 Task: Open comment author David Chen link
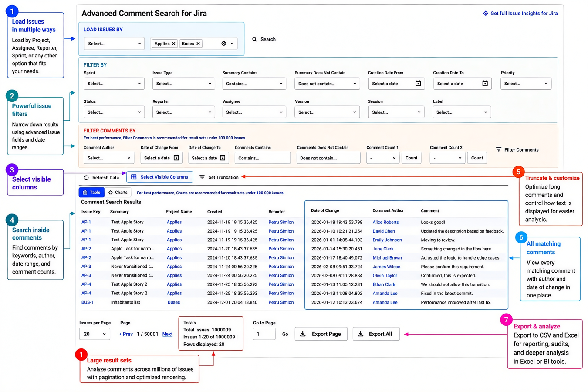point(384,231)
